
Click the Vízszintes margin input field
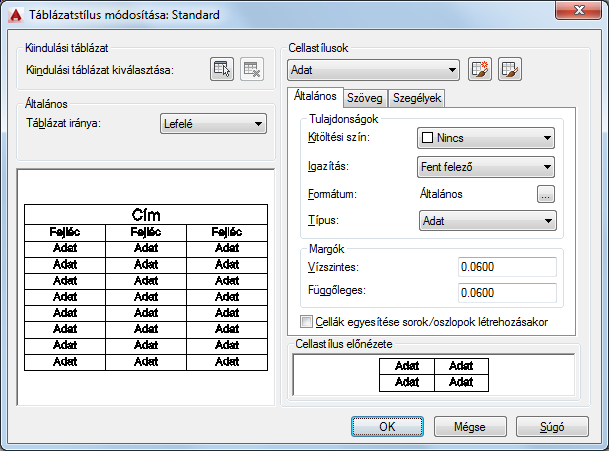(507, 267)
